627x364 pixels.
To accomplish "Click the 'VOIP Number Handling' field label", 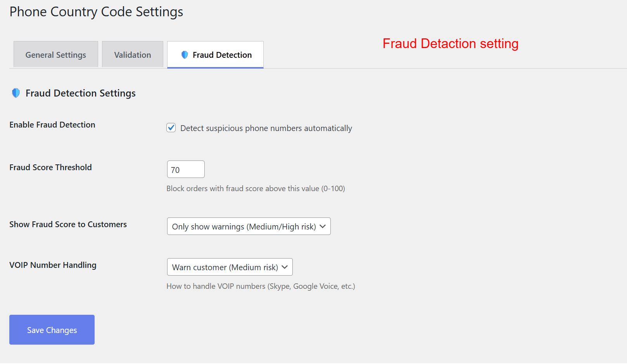I will coord(53,265).
